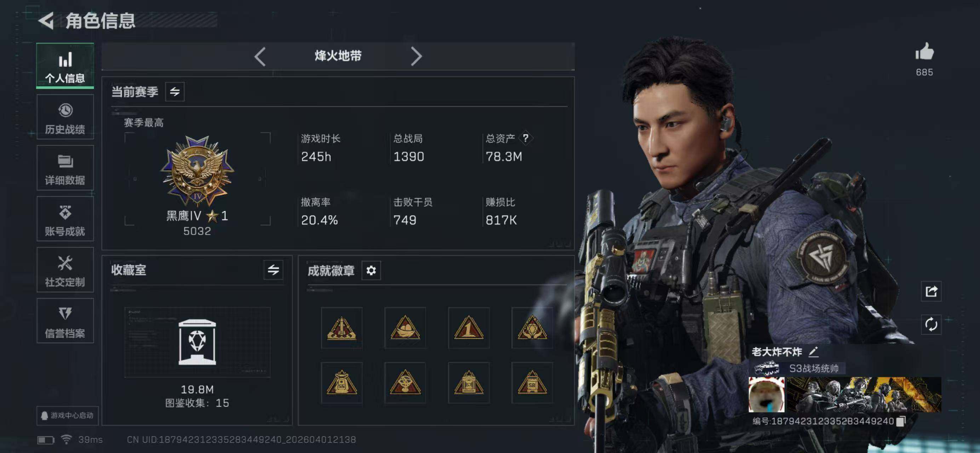The width and height of the screenshot is (980, 453).
Task: Click the collection room display case thumbnail
Action: click(197, 342)
